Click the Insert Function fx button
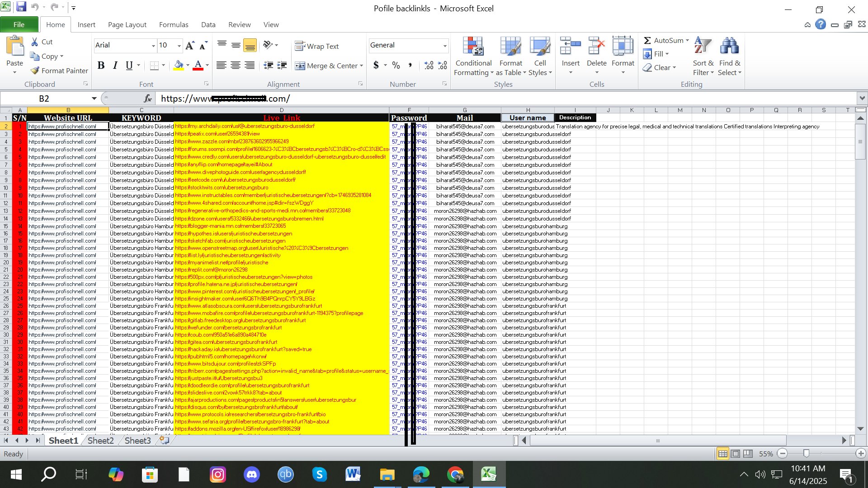This screenshot has width=868, height=488. click(148, 98)
